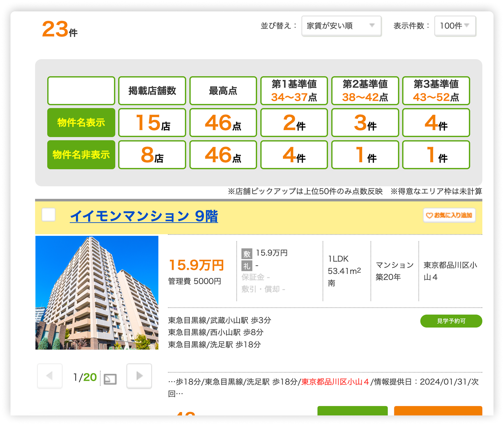Viewport: 504px width, 429px height.
Task: Select the 掲載店舗数 column header
Action: (152, 91)
